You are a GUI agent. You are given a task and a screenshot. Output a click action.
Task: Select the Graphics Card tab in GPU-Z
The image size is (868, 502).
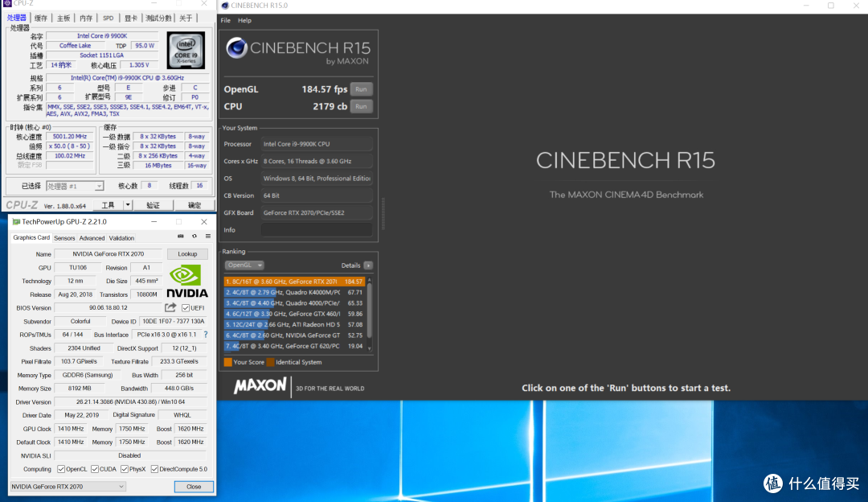click(x=31, y=237)
